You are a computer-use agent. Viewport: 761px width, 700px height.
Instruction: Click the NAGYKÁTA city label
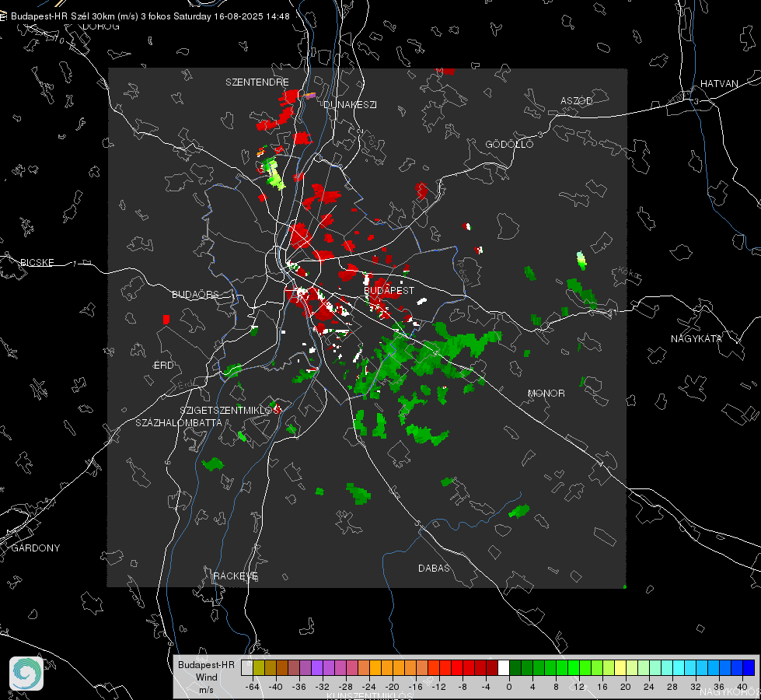pos(696,338)
